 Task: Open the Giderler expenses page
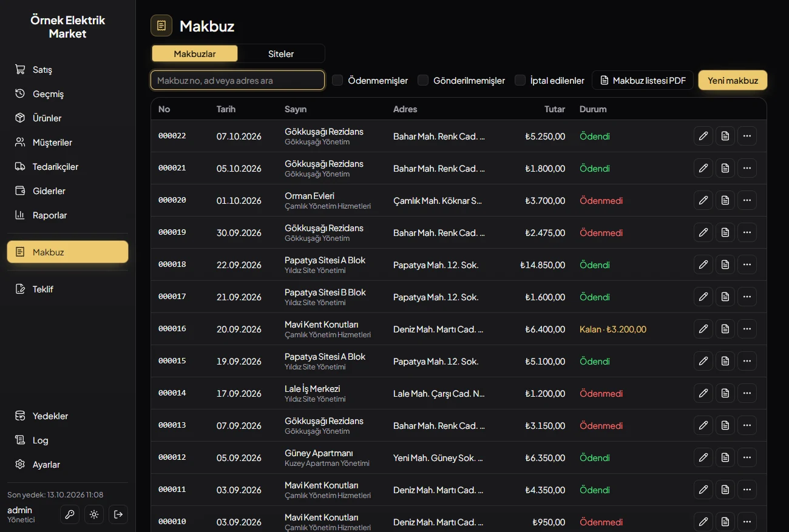click(x=67, y=191)
